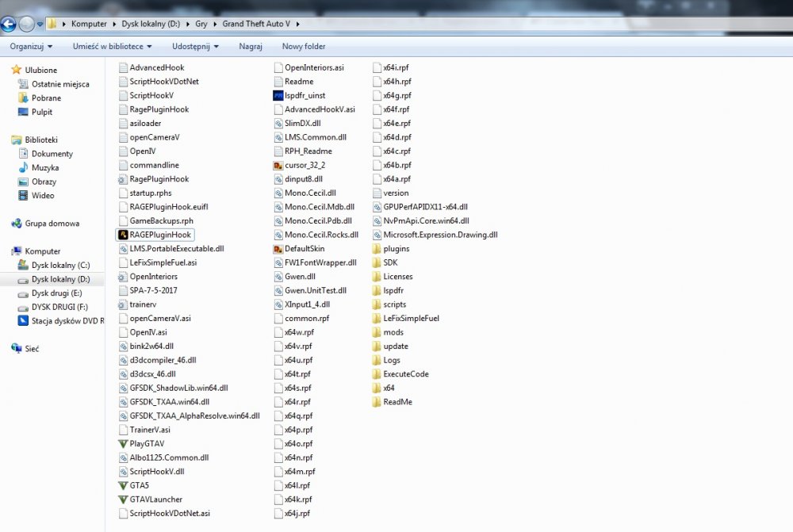This screenshot has width=793, height=532.
Task: Open the Organizuj dropdown menu
Action: click(31, 47)
